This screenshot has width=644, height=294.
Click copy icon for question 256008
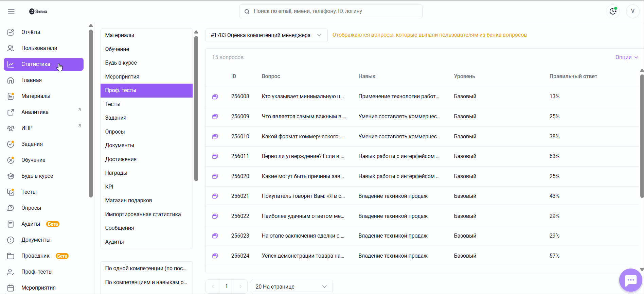(215, 97)
